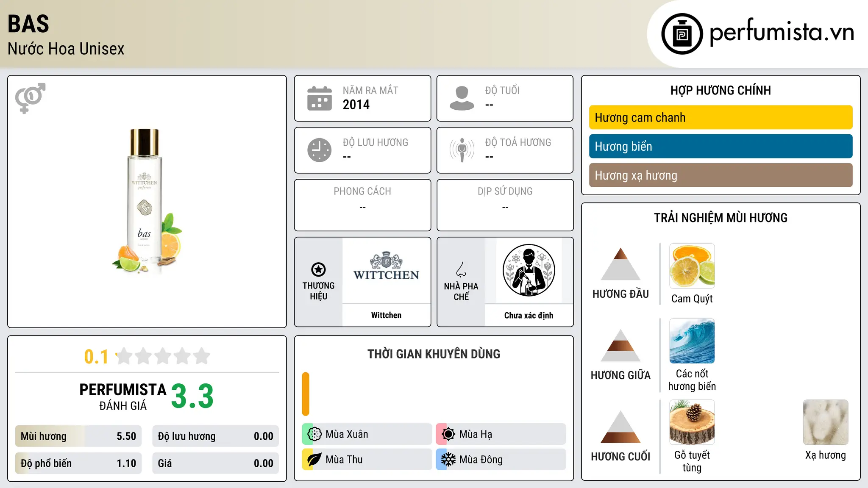Screen dimensions: 868x488
Task: Click the Trải nghiệm mùi hương heading
Action: point(721,218)
